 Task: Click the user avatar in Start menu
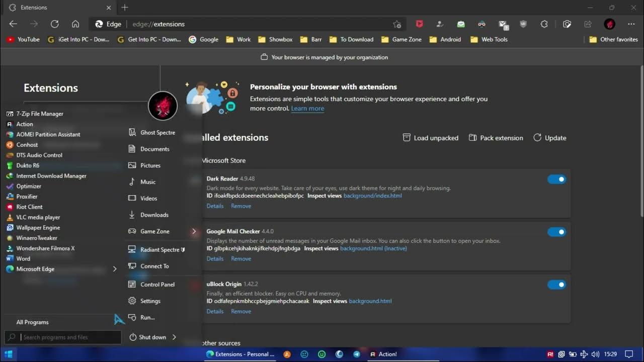163,106
